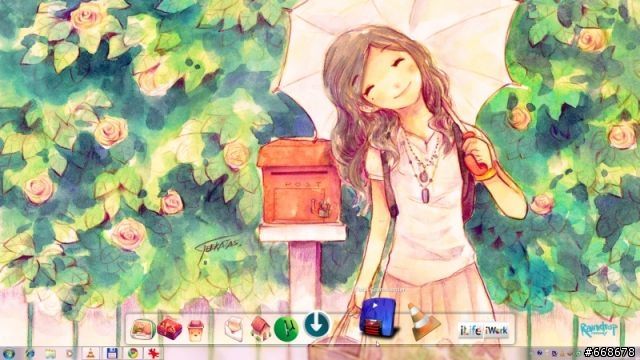Image resolution: width=640 pixels, height=360 pixels.
Task: Click the blue floppy disk taskbar icon
Action: (112, 353)
